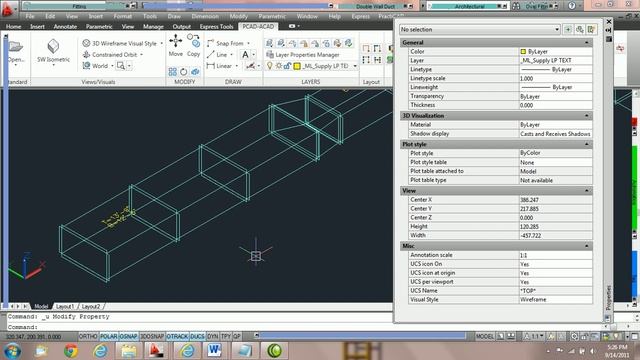Toggle POLAR tracking in status bar

point(109,336)
